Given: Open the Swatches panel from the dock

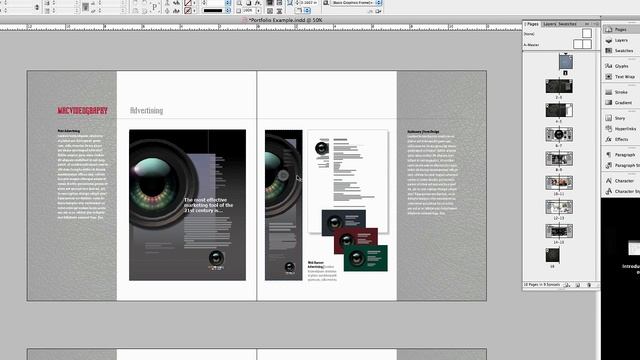Looking at the screenshot, I should (x=620, y=51).
